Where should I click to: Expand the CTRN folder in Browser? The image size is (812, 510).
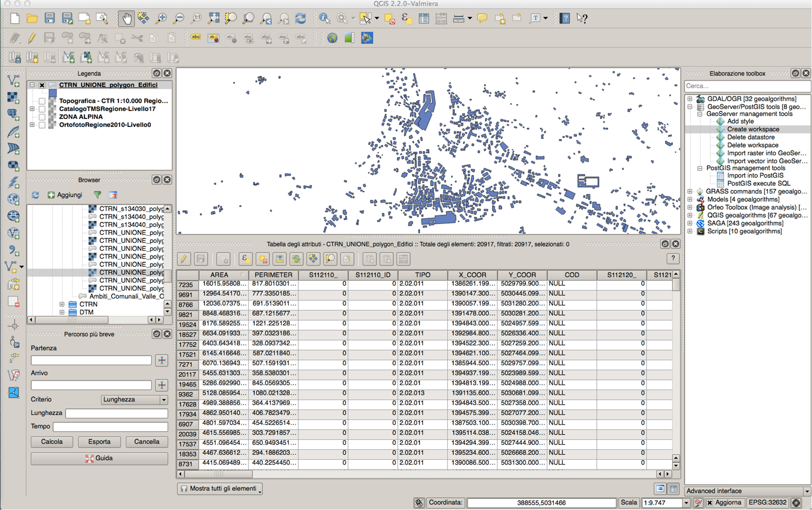62,304
